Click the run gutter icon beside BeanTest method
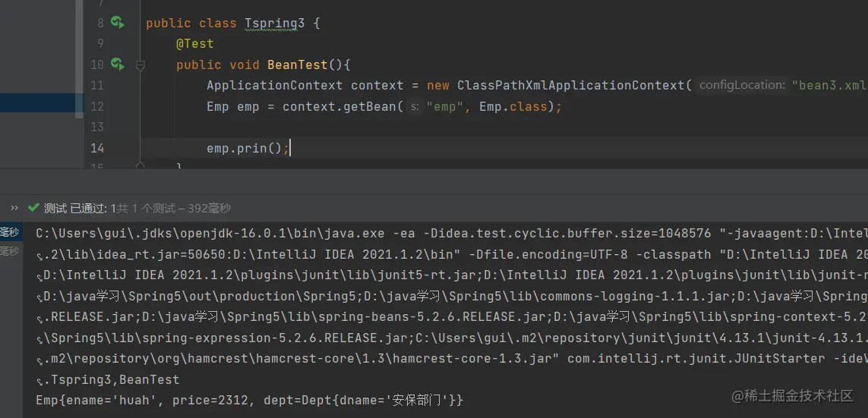 point(118,64)
